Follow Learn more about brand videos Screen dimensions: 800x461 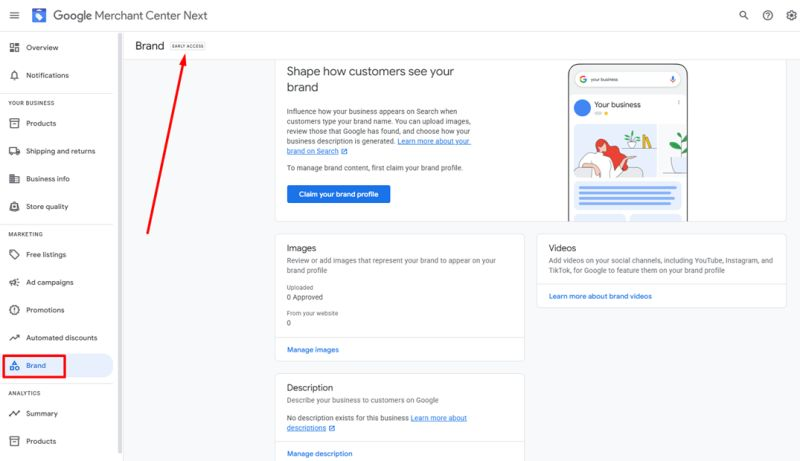[600, 296]
